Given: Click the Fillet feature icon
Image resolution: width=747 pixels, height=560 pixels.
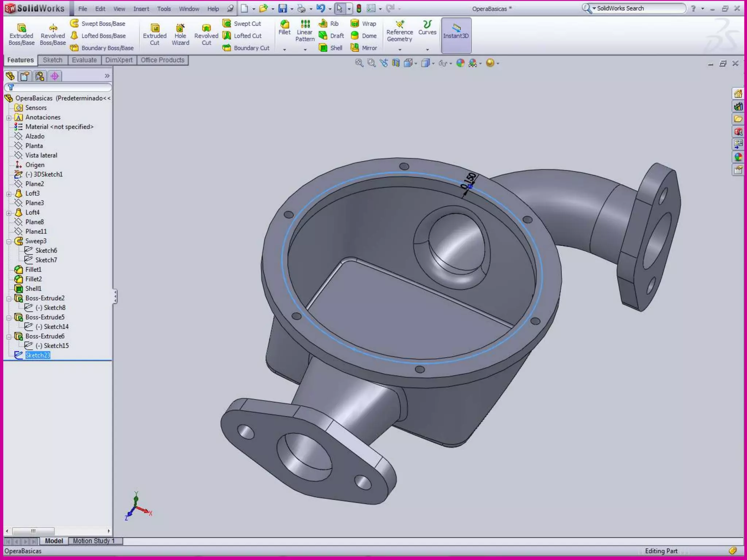Looking at the screenshot, I should coord(285,27).
